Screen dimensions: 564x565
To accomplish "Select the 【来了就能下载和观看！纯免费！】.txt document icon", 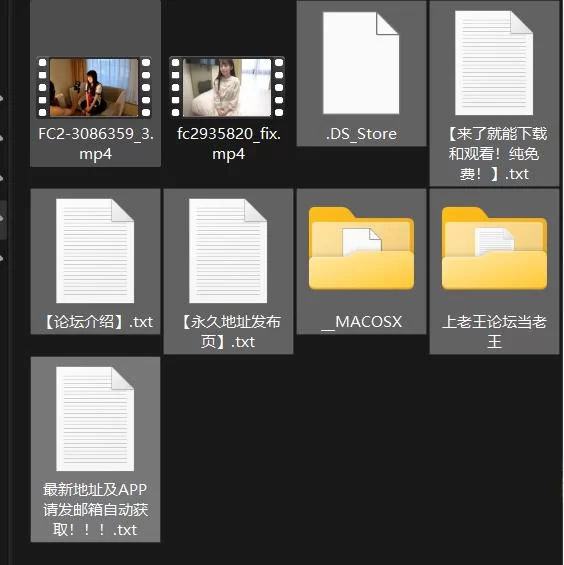I will click(x=494, y=63).
